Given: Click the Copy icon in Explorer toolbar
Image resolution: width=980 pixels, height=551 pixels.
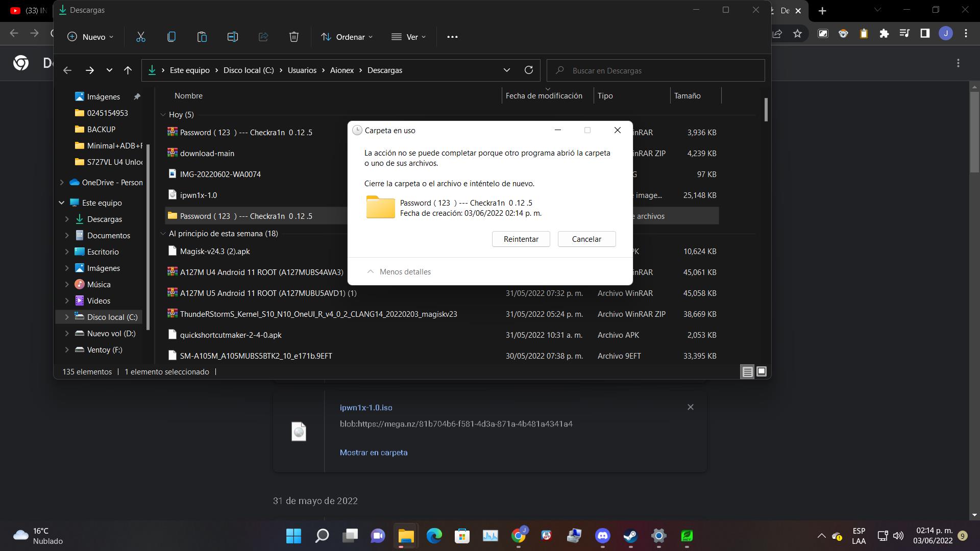Looking at the screenshot, I should click(171, 37).
